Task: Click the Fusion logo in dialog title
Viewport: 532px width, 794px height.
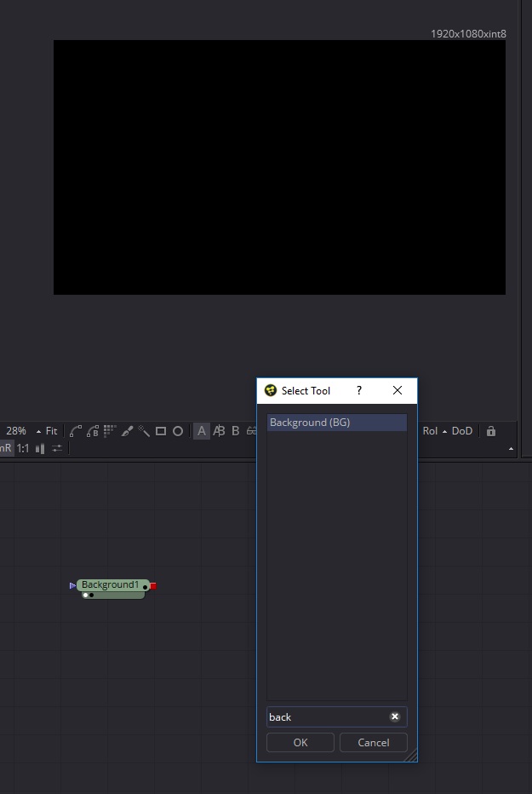Action: (x=271, y=390)
